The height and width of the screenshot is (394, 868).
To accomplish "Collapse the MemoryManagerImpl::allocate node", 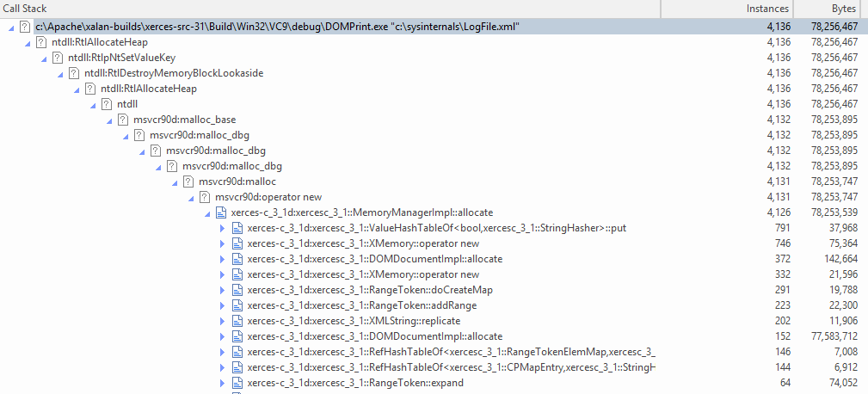I will tap(206, 212).
